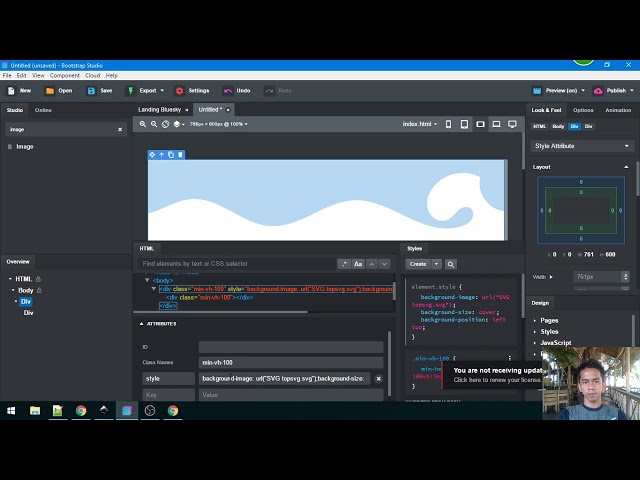Select the mobile phone viewport icon
The height and width of the screenshot is (480, 640).
point(449,124)
